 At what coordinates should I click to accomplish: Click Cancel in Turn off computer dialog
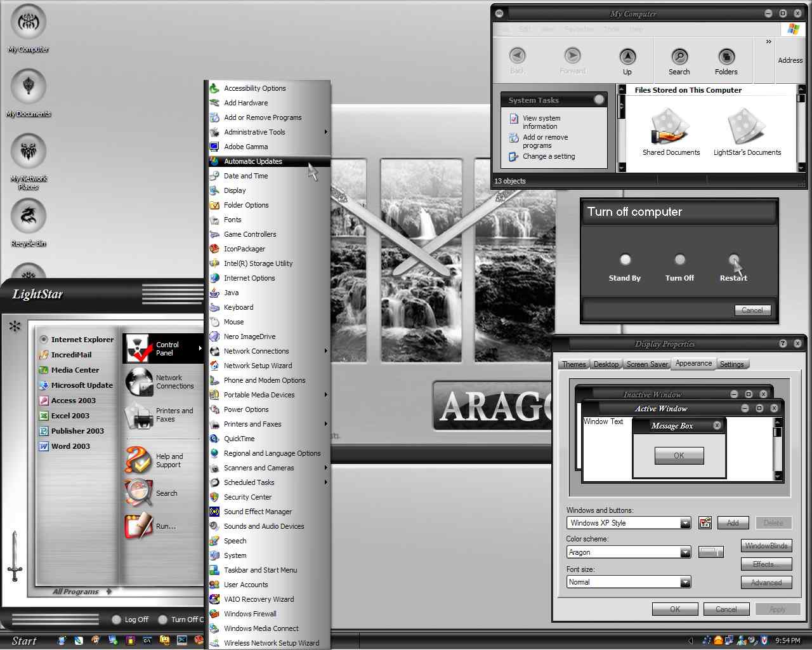pyautogui.click(x=752, y=310)
